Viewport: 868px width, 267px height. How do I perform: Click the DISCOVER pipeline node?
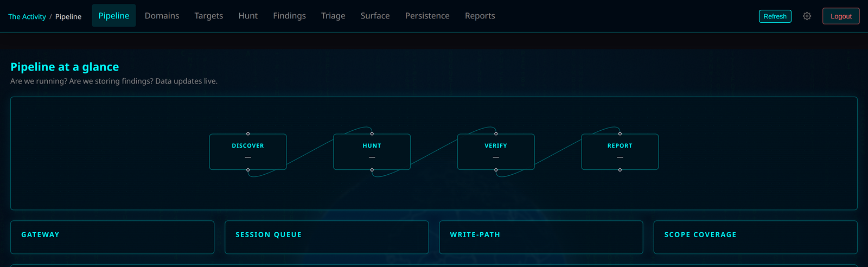tap(248, 152)
